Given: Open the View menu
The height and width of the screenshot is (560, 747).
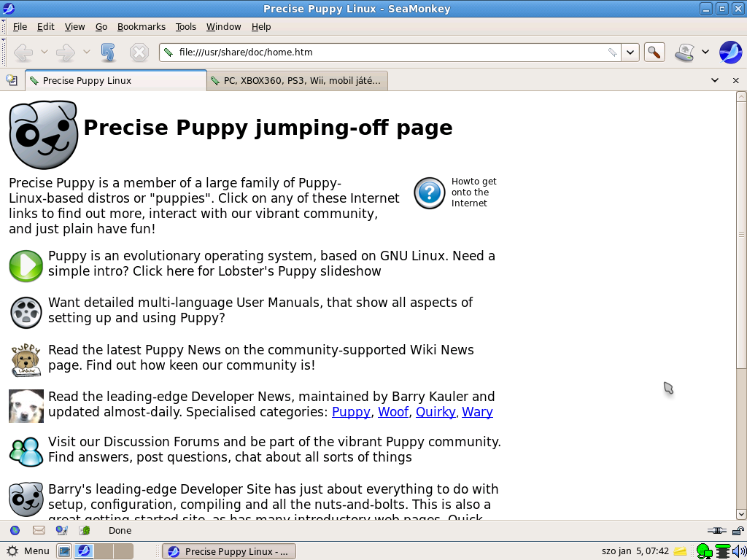Looking at the screenshot, I should click(75, 27).
